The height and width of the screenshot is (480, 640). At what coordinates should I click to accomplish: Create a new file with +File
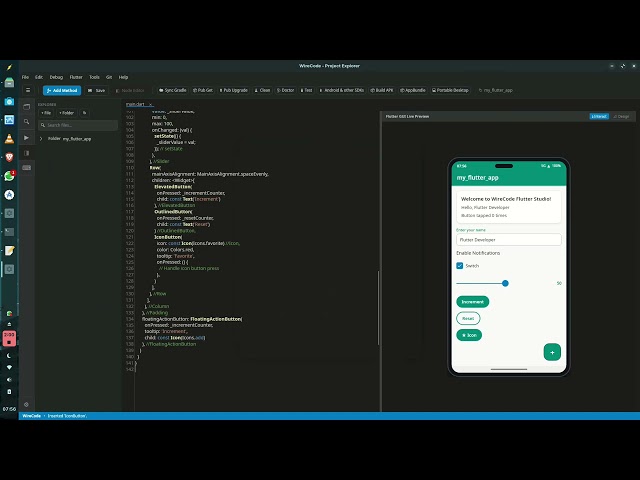46,113
